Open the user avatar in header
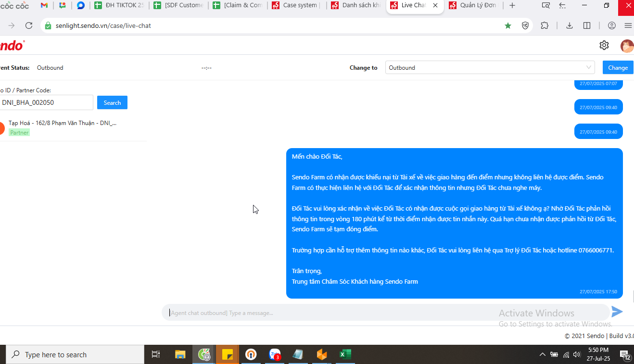The width and height of the screenshot is (634, 364). pyautogui.click(x=627, y=46)
